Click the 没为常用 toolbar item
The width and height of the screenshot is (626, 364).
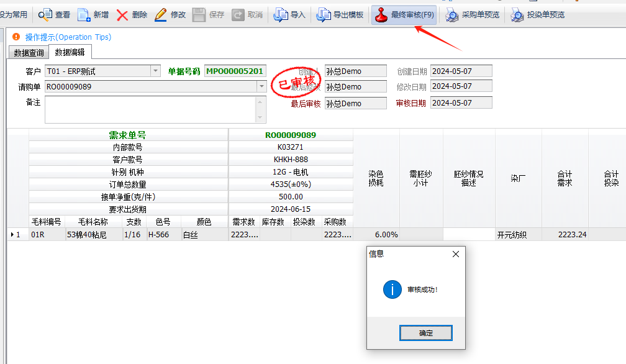tap(14, 15)
